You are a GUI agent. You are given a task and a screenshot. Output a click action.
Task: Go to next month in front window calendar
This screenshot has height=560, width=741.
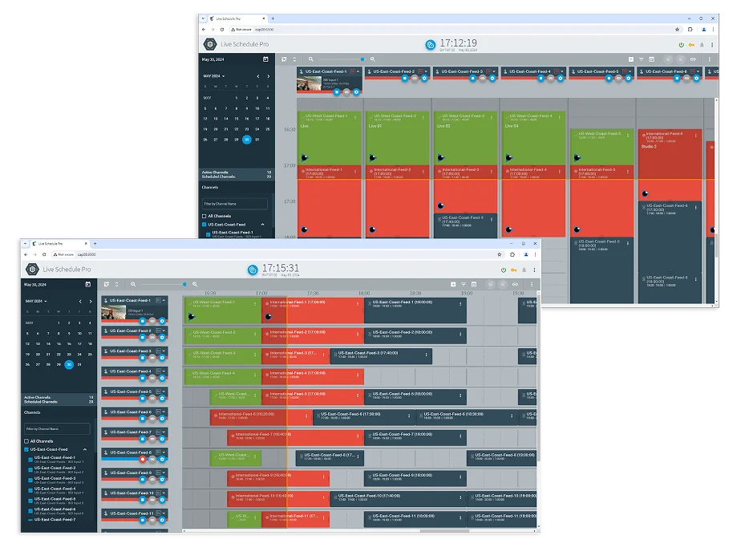91,302
